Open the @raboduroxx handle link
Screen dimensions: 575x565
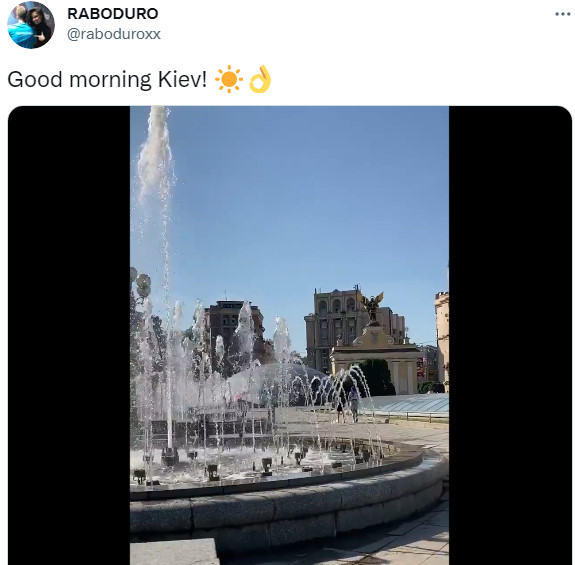coord(114,34)
